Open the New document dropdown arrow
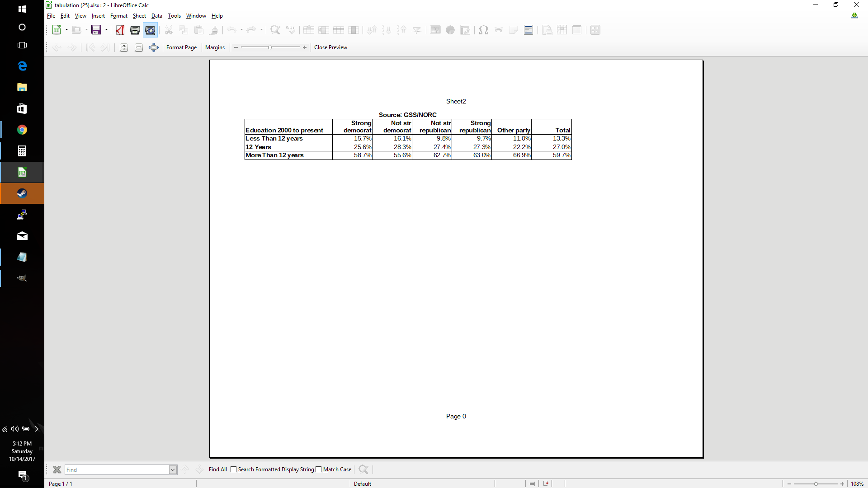The height and width of the screenshot is (488, 868). tap(66, 30)
